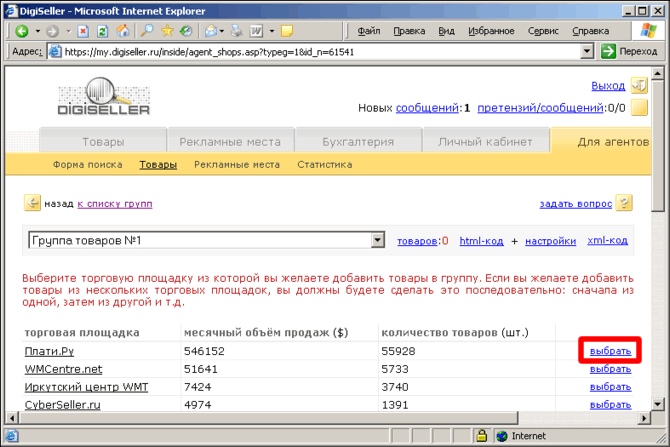Open Статистика submenu item

(325, 165)
